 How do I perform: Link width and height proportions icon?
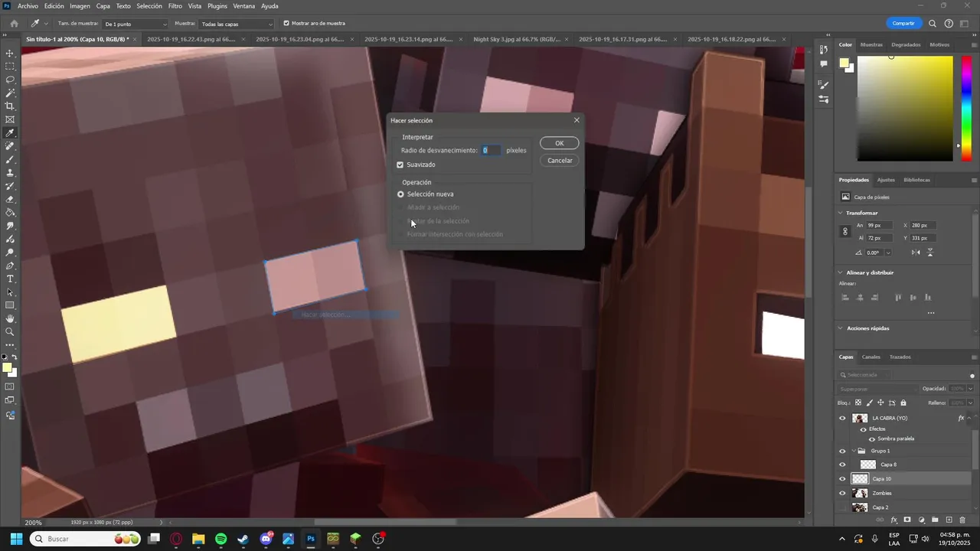[x=845, y=231]
